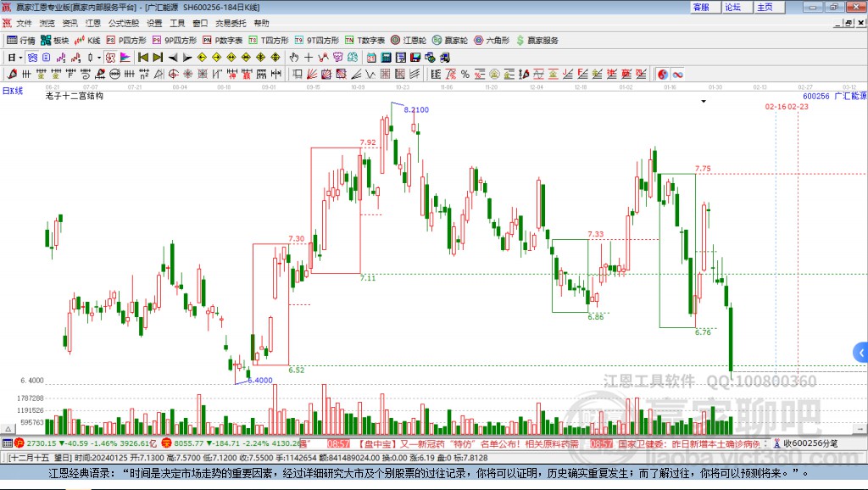Open the T数字表 tool
The image size is (868, 490).
tap(364, 41)
